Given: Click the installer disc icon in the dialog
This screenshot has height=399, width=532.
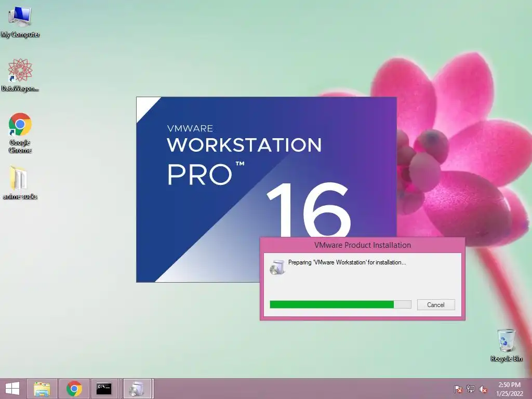Looking at the screenshot, I should [277, 268].
